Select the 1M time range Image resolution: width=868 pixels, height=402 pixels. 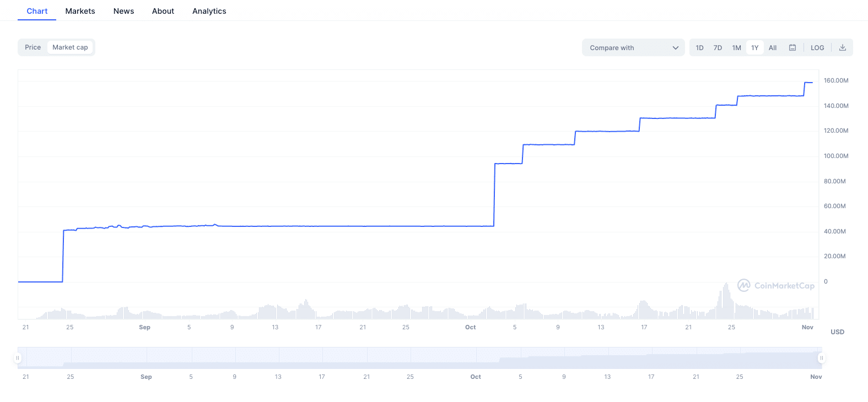736,48
